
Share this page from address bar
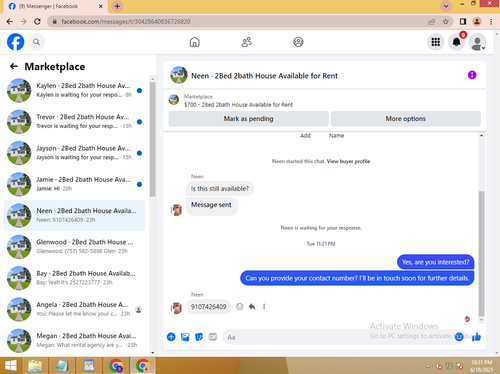tap(432, 22)
